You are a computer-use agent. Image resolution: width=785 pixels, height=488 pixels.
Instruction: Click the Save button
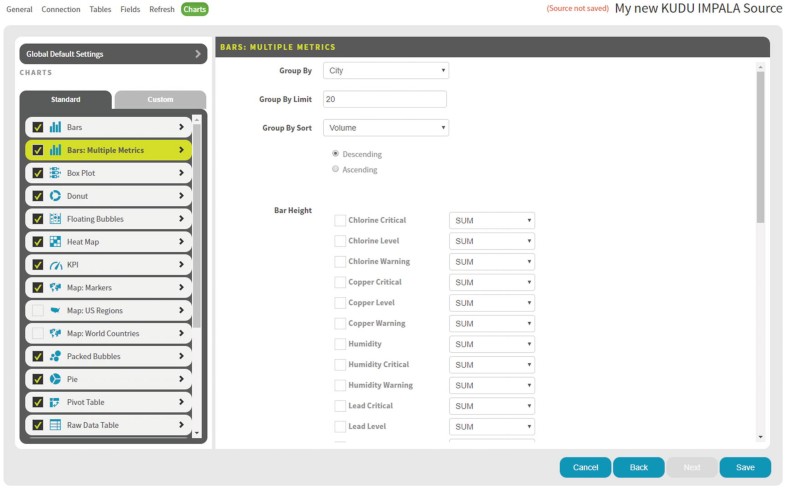tap(745, 467)
